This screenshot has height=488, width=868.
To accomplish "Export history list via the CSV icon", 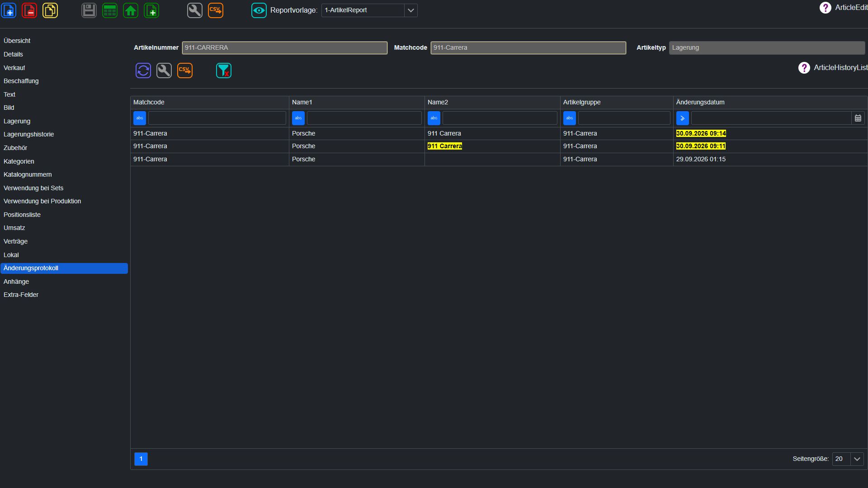I will 185,70.
